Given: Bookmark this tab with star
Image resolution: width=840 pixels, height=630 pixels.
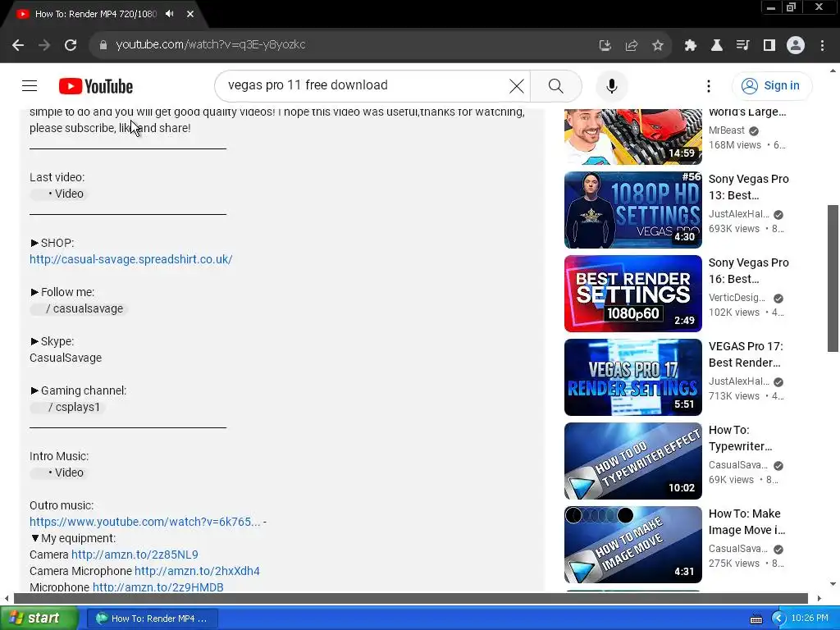Looking at the screenshot, I should 658,46.
